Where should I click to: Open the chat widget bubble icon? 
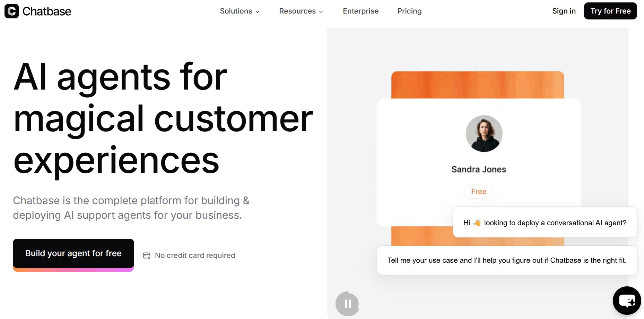pos(627,300)
